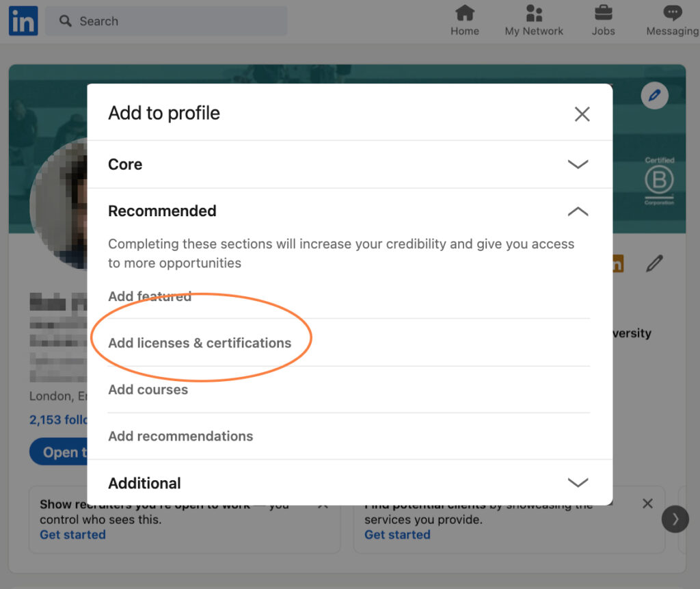Viewport: 700px width, 589px height.
Task: Click Get started under services card
Action: (397, 534)
